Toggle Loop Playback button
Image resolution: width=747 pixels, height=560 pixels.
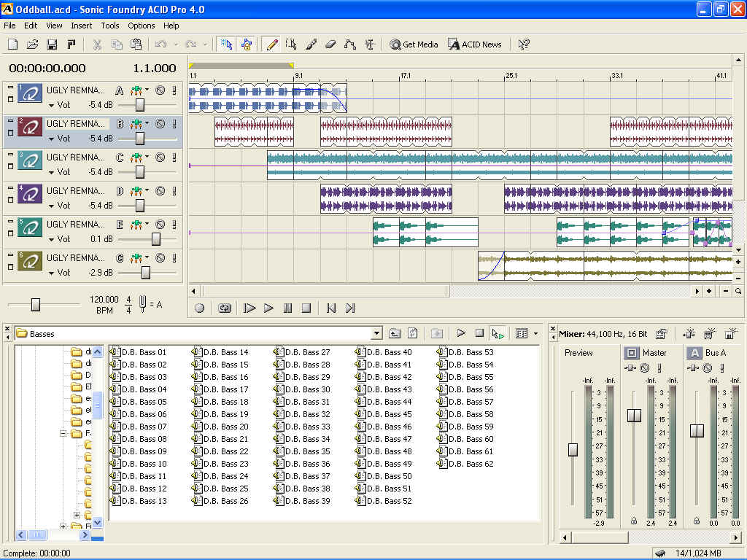[x=225, y=308]
